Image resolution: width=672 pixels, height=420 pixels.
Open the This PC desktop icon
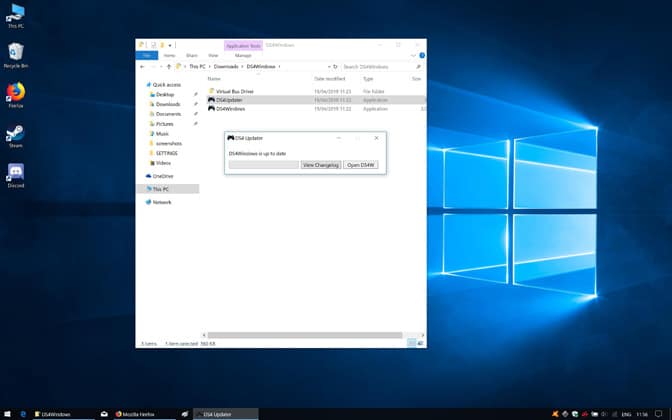coord(16,16)
